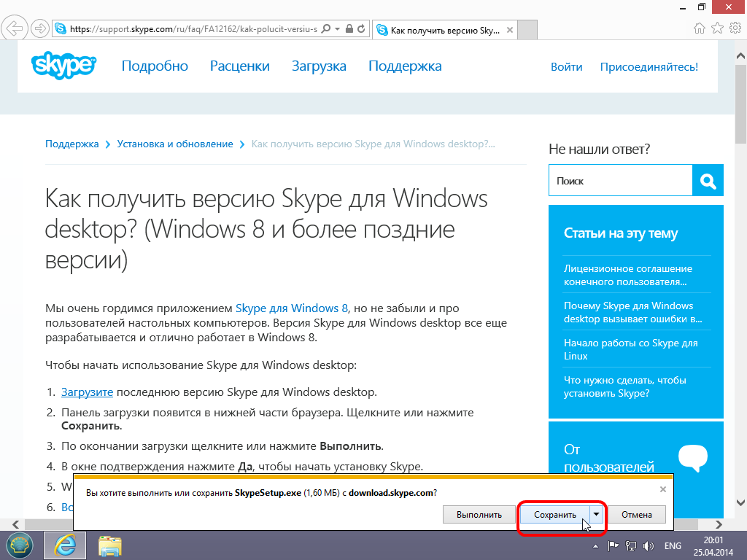Open Лицензионное соглашение конечного пользователя article
This screenshot has width=747, height=560.
tap(628, 275)
